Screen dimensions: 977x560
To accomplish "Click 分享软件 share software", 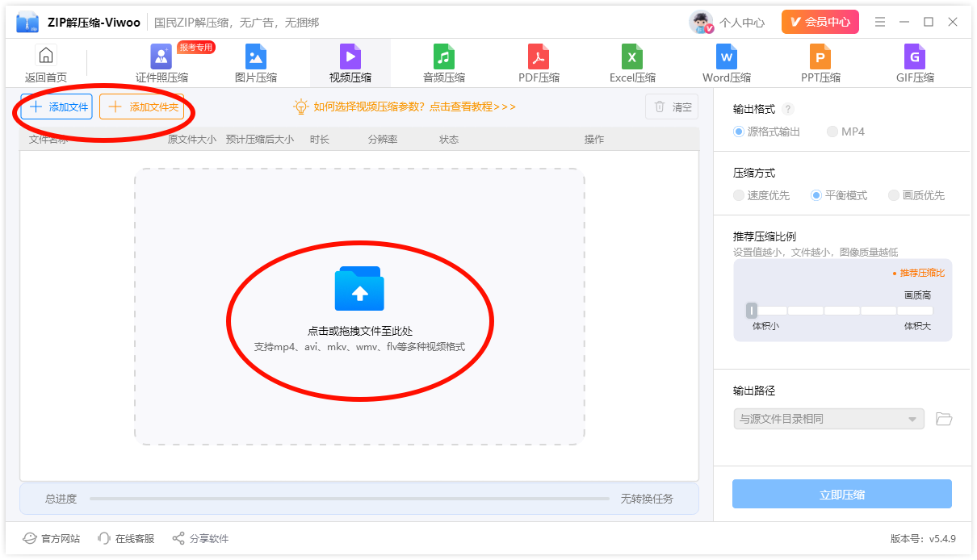I will click(x=200, y=538).
